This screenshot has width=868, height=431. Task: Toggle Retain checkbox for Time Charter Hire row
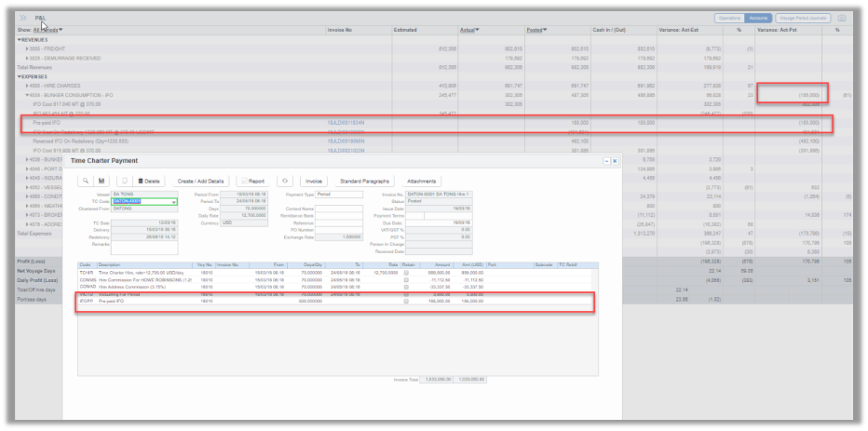coord(406,272)
